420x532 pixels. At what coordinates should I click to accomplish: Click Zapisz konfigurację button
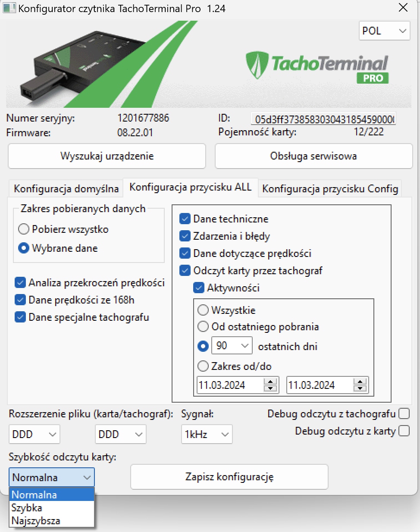coord(229,477)
